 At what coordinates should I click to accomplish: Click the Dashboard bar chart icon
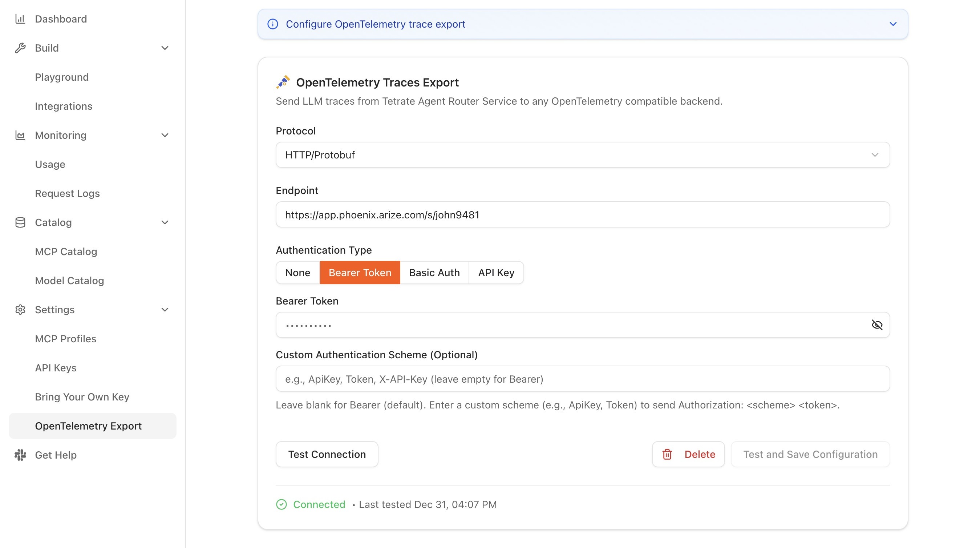click(x=20, y=19)
